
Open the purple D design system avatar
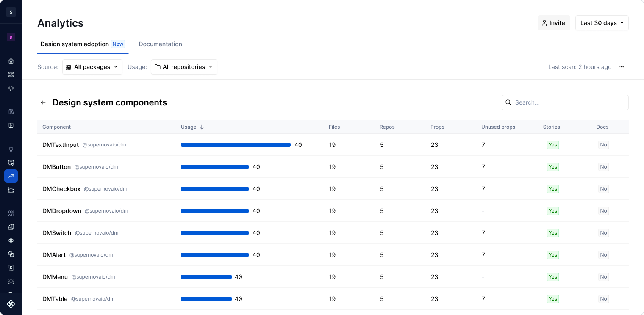11,37
